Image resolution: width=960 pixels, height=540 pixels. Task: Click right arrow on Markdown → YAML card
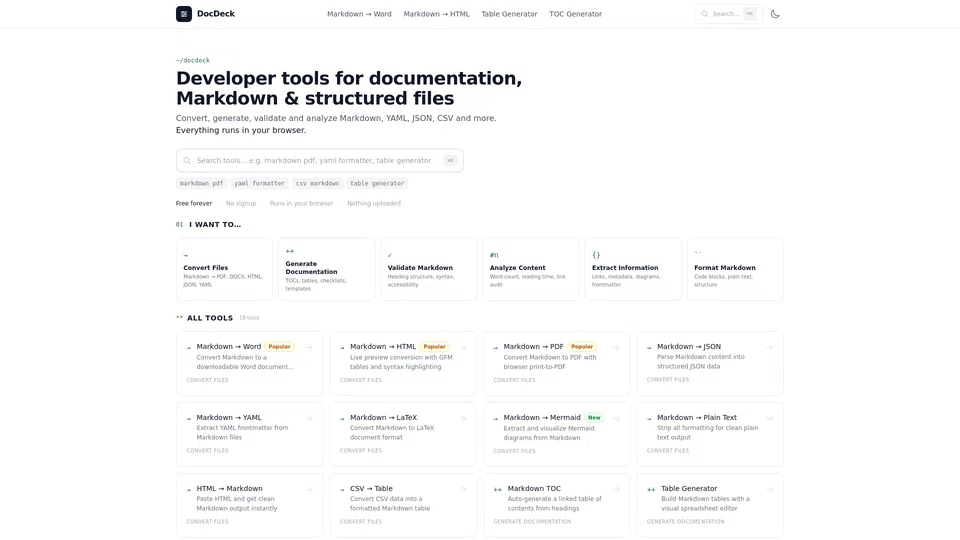point(309,418)
